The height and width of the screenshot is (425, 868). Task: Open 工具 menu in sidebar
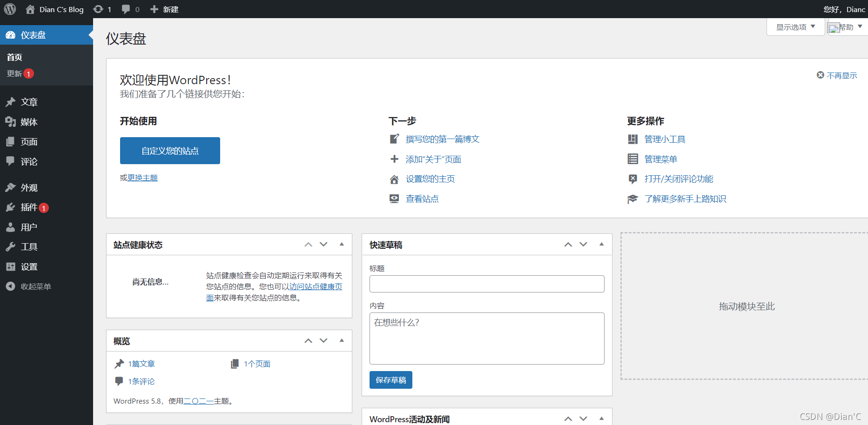47,247
